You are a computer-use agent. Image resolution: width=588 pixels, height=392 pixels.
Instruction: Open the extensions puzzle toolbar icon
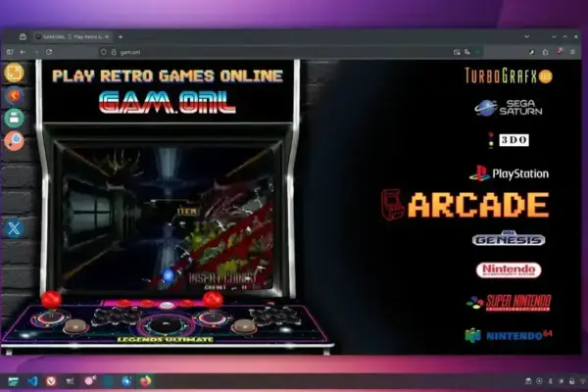[x=545, y=52]
